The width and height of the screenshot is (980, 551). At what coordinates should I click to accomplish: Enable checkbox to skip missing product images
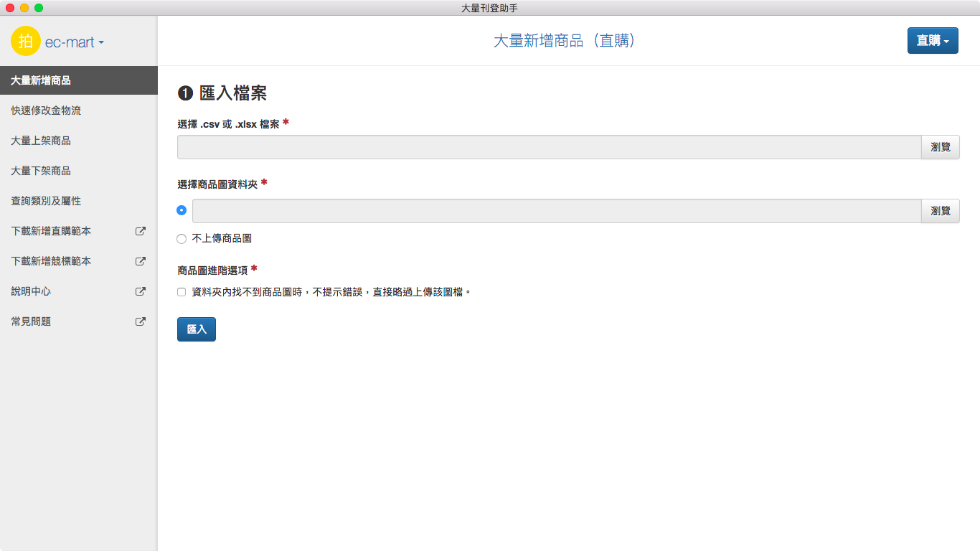tap(182, 292)
